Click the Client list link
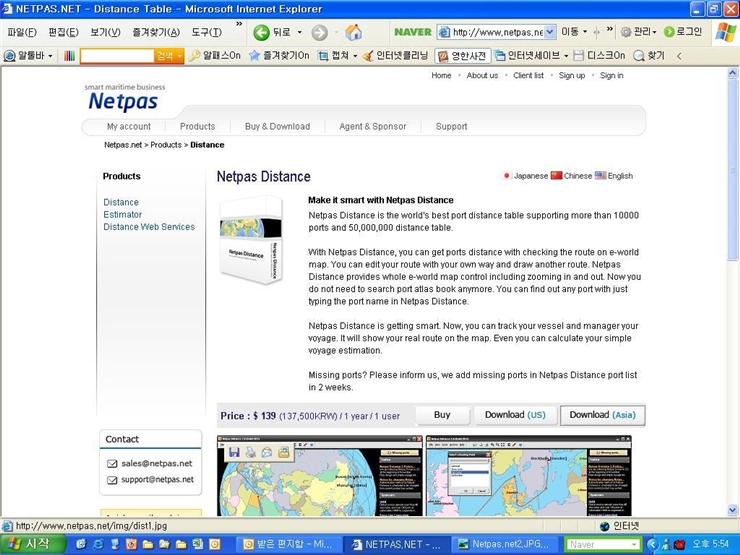The width and height of the screenshot is (740, 555). pyautogui.click(x=528, y=76)
